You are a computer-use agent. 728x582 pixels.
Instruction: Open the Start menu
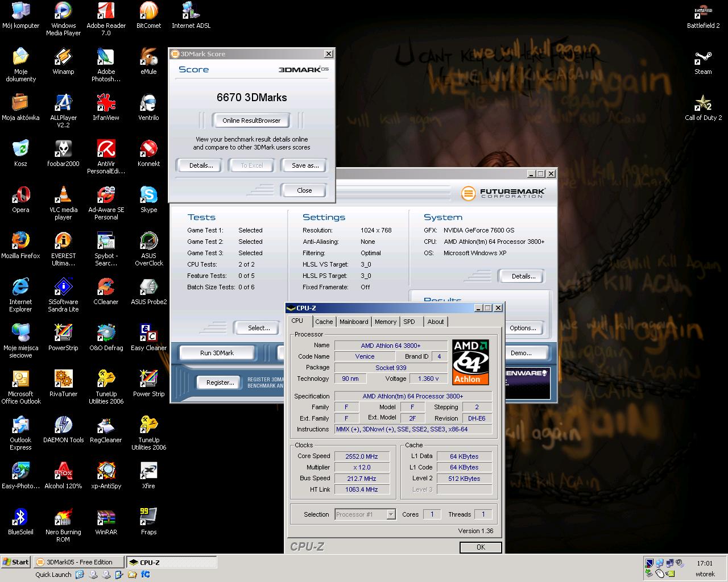point(16,562)
